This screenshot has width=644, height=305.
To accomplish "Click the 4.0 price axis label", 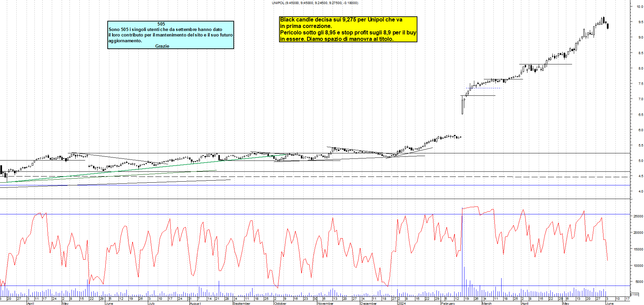I will click(x=641, y=192).
